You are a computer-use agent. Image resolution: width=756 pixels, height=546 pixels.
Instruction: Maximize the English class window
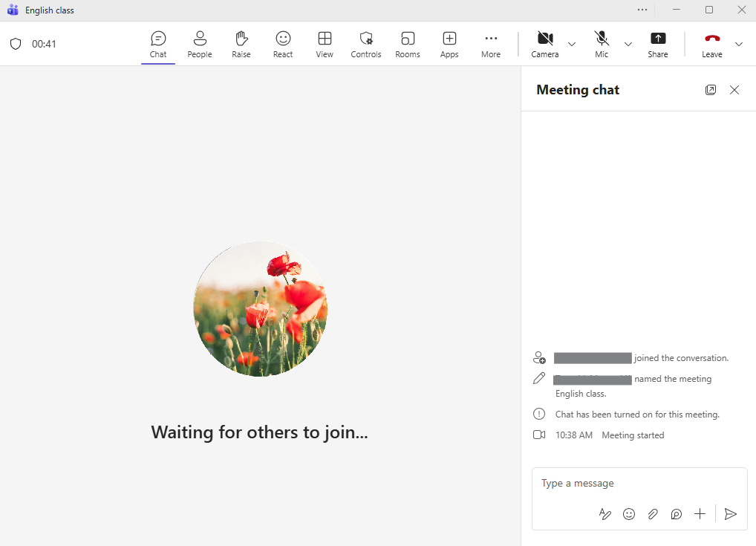pos(708,10)
